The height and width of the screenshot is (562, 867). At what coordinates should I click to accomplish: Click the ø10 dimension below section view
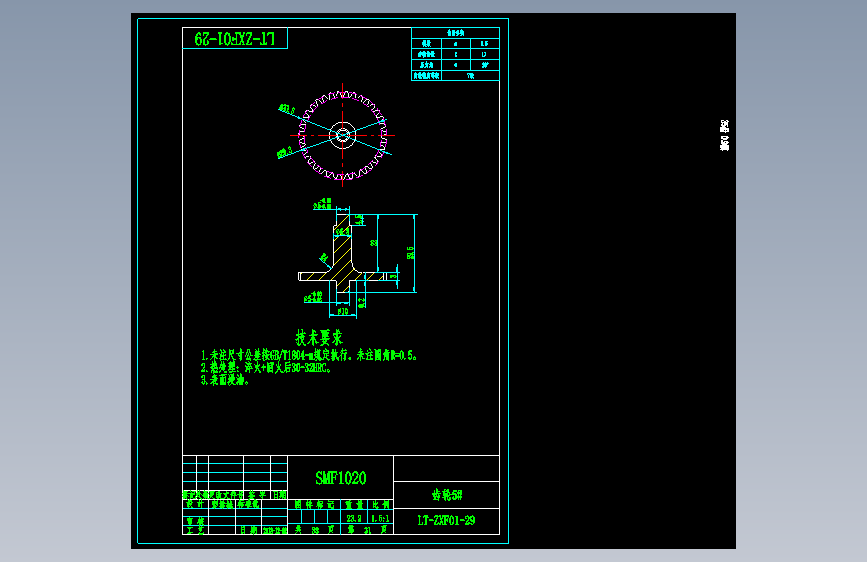[x=343, y=311]
